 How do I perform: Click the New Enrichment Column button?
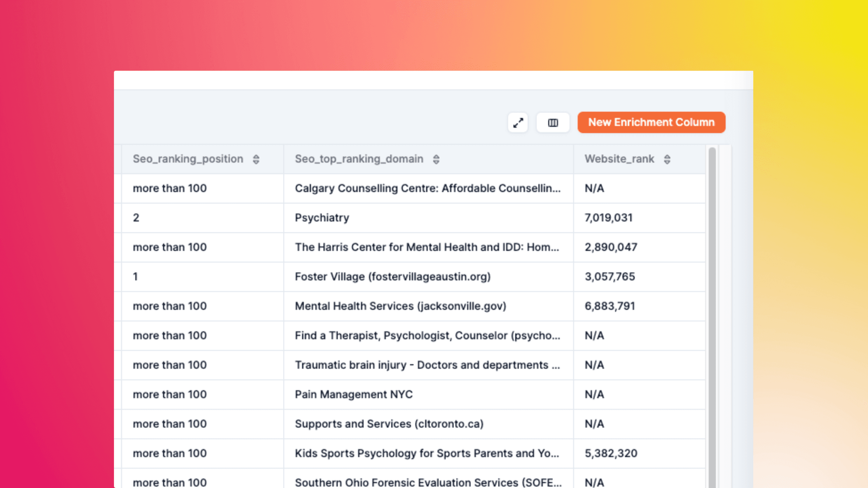coord(651,122)
